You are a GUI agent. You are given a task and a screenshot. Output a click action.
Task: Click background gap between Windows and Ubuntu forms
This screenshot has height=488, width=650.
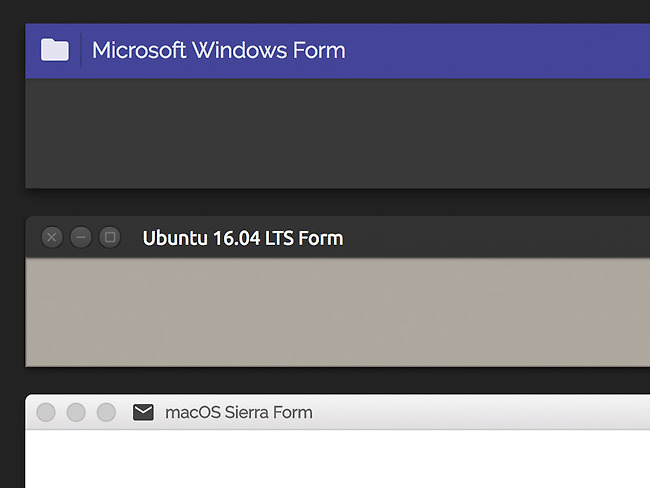(x=337, y=202)
